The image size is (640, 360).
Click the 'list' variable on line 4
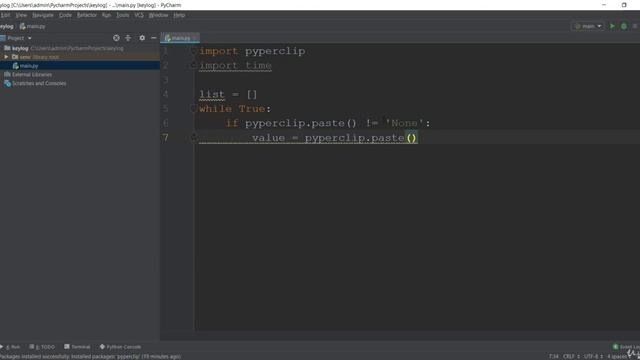coord(212,94)
